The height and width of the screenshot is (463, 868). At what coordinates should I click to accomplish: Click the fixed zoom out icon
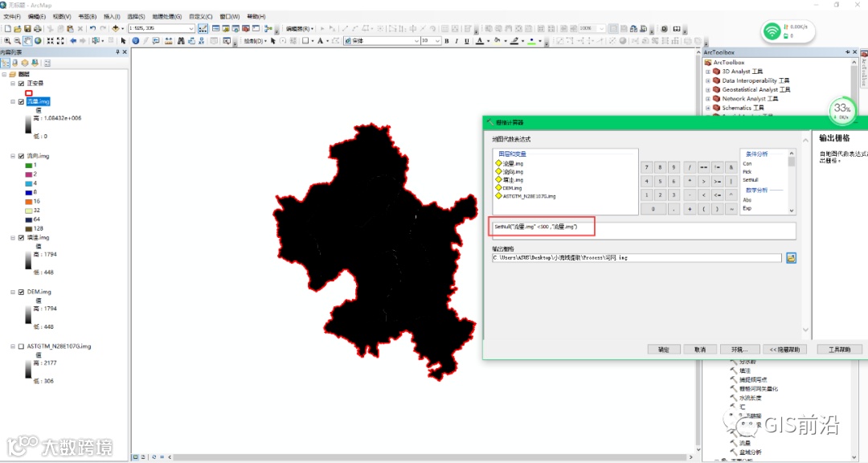click(x=60, y=41)
